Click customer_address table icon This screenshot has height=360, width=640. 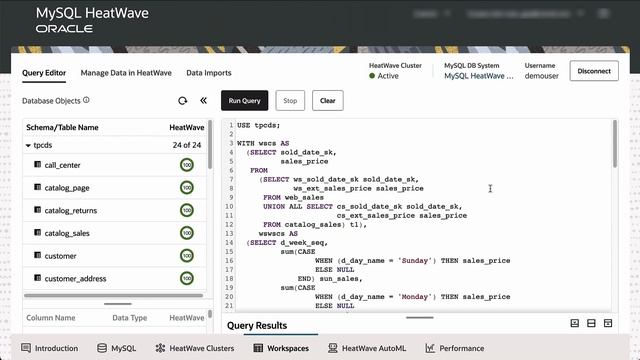click(38, 278)
